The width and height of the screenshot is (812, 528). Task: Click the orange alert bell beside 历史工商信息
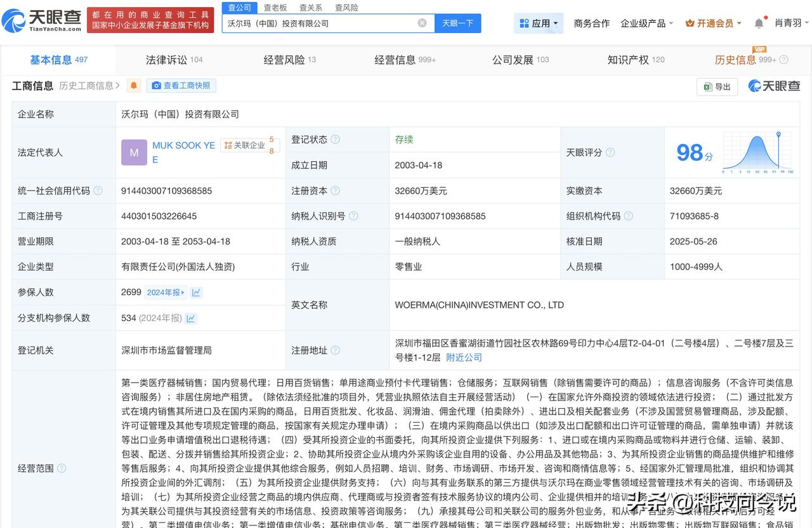(133, 86)
